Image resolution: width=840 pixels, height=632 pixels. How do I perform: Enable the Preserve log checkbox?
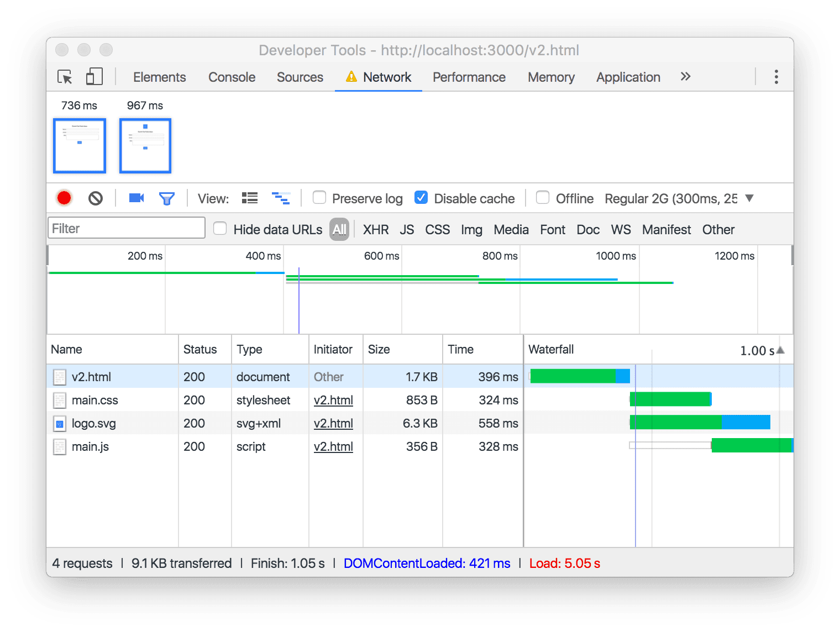coord(319,198)
